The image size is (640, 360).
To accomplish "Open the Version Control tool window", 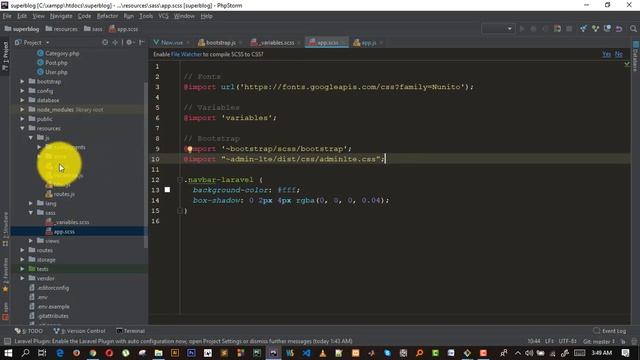I will point(80,331).
